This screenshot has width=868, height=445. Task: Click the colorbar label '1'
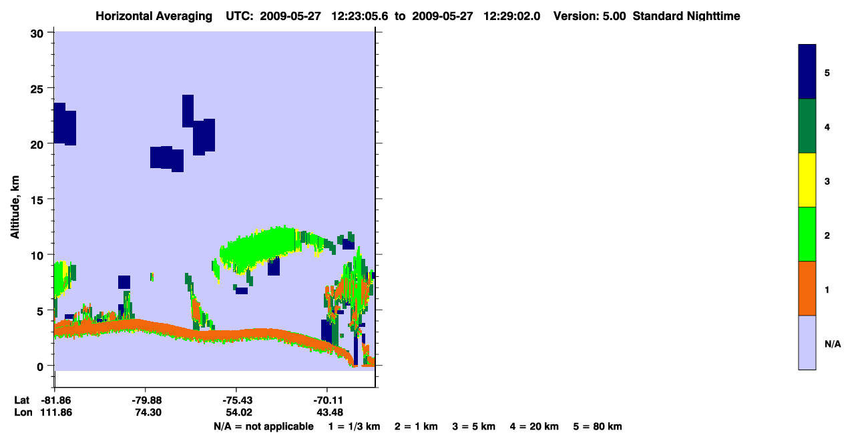tap(827, 290)
